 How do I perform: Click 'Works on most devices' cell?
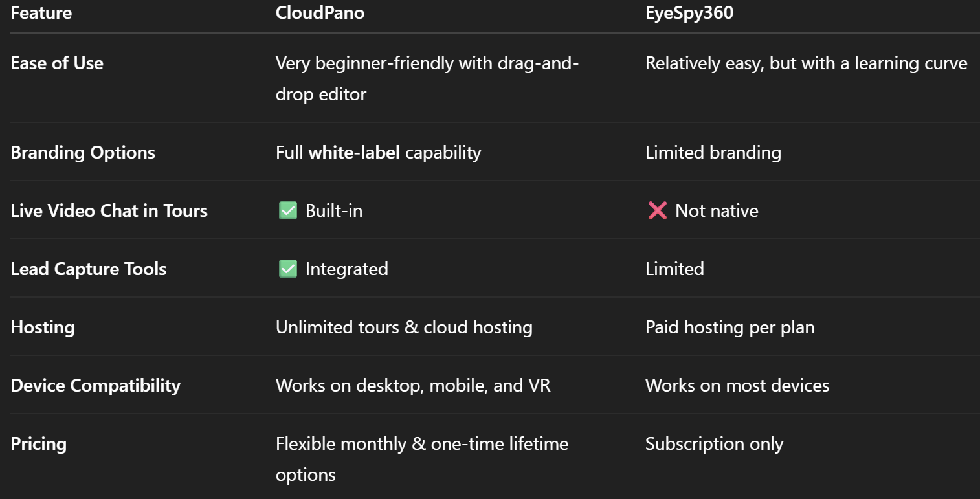[x=737, y=385]
